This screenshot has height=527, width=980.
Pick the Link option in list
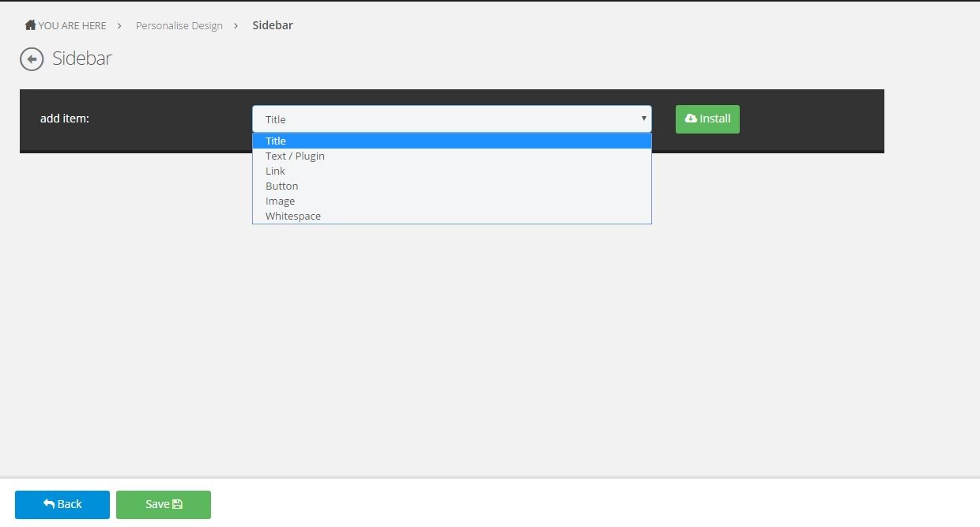click(x=452, y=171)
